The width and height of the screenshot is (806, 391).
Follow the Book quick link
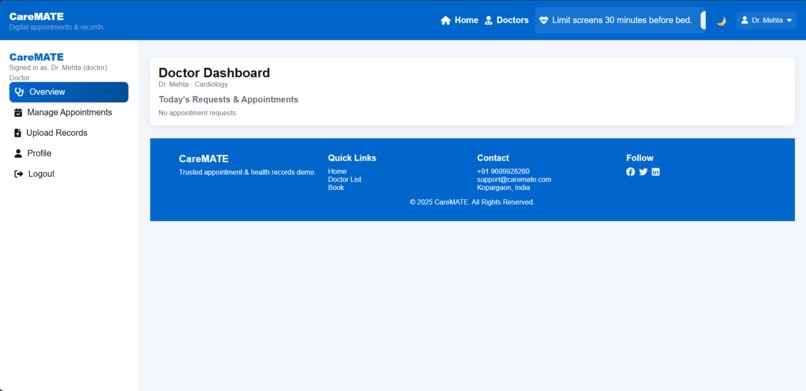(x=336, y=188)
